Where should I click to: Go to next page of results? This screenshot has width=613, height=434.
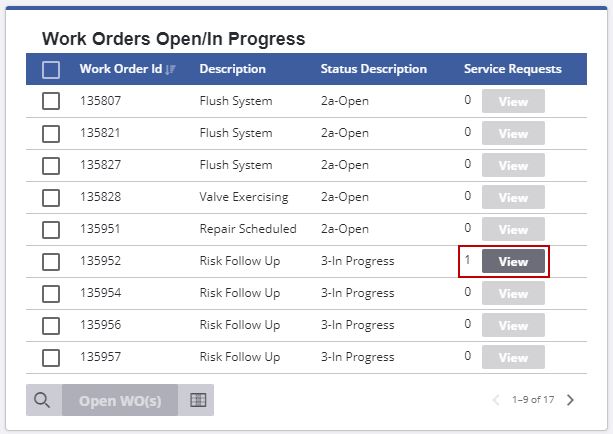click(571, 400)
